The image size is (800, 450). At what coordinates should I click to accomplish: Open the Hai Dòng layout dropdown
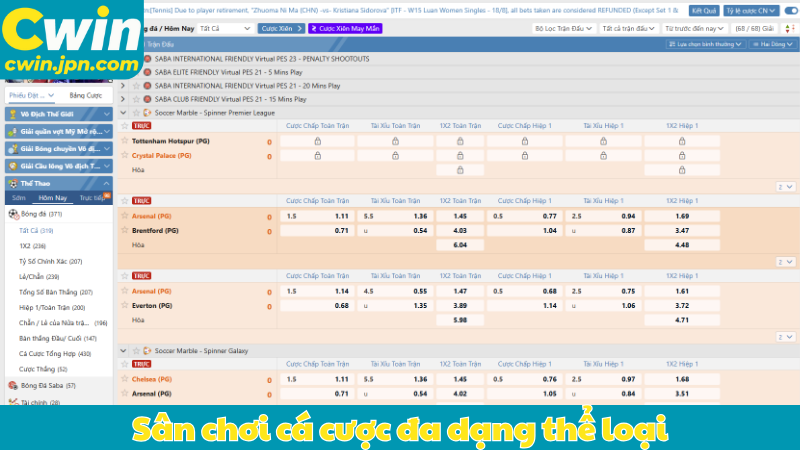[x=770, y=45]
